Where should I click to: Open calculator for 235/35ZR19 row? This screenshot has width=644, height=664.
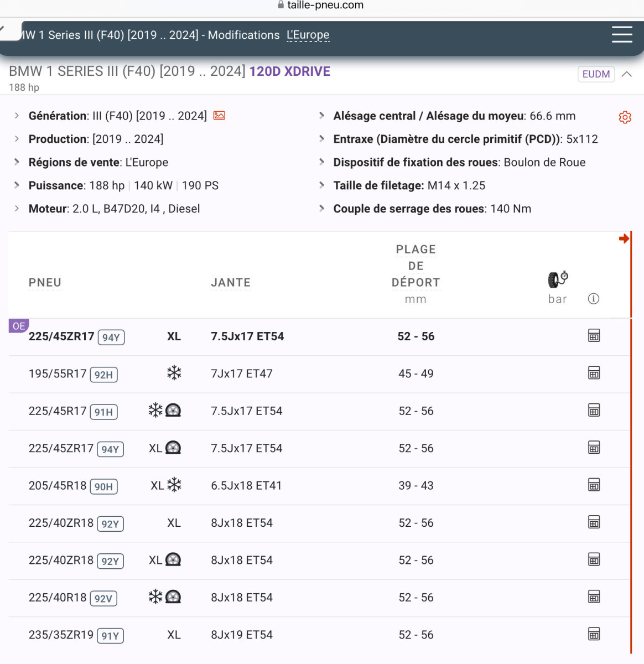[x=594, y=634]
